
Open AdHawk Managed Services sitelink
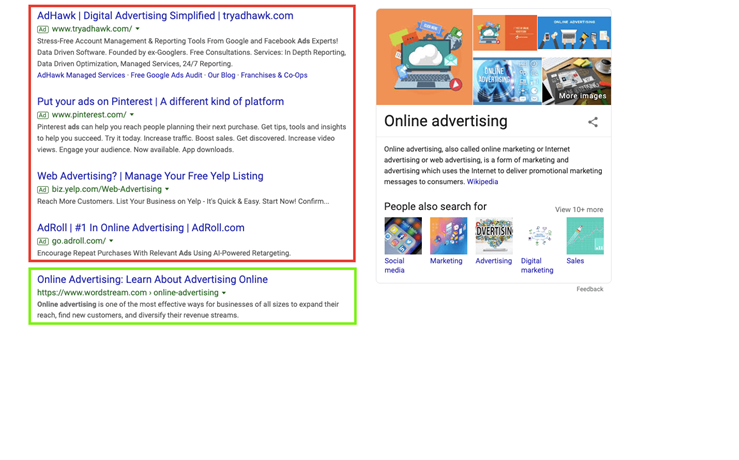pyautogui.click(x=81, y=75)
